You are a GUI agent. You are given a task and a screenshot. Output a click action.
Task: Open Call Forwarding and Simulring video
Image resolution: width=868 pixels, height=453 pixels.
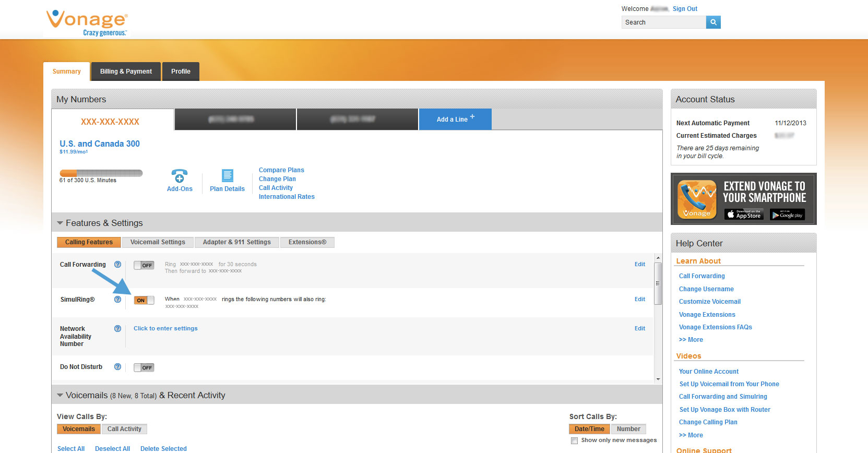tap(723, 397)
